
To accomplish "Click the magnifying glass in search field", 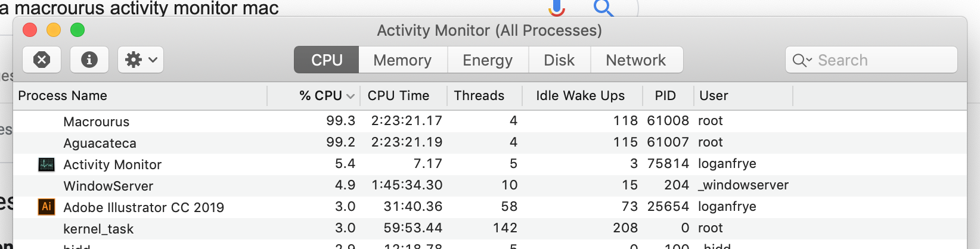I will pyautogui.click(x=801, y=60).
